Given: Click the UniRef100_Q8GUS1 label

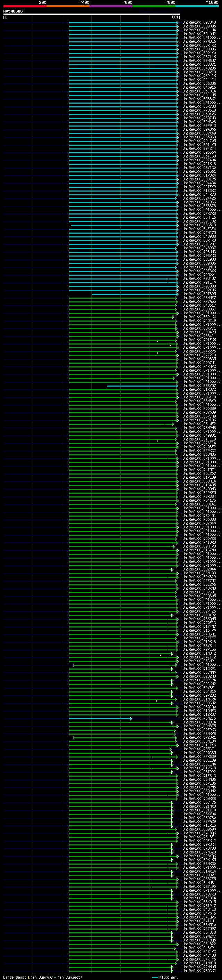Looking at the screenshot, I should click(199, 65).
